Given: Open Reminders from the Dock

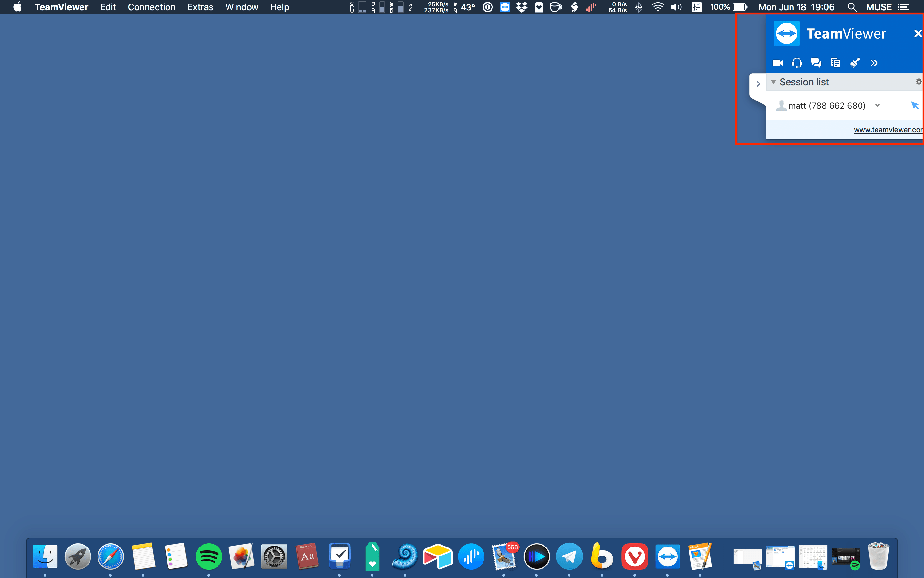Looking at the screenshot, I should pyautogui.click(x=176, y=556).
